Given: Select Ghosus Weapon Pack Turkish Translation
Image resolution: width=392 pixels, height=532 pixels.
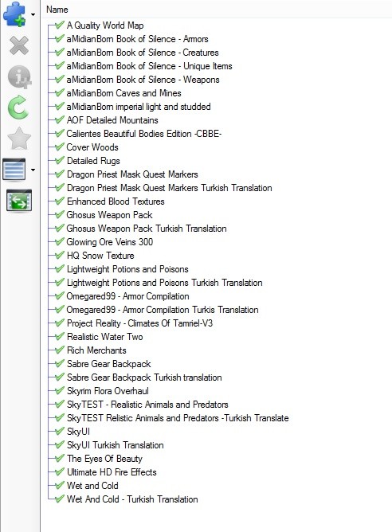Looking at the screenshot, I should (147, 229).
